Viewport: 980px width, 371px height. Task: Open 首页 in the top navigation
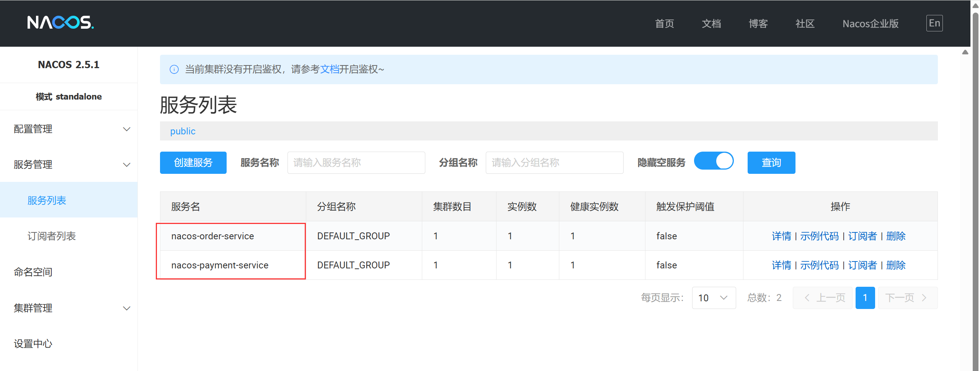[664, 24]
